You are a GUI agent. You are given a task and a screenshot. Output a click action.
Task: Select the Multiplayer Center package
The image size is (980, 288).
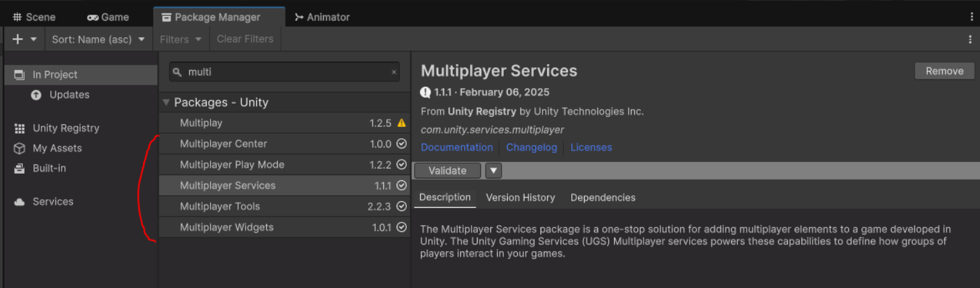point(284,144)
